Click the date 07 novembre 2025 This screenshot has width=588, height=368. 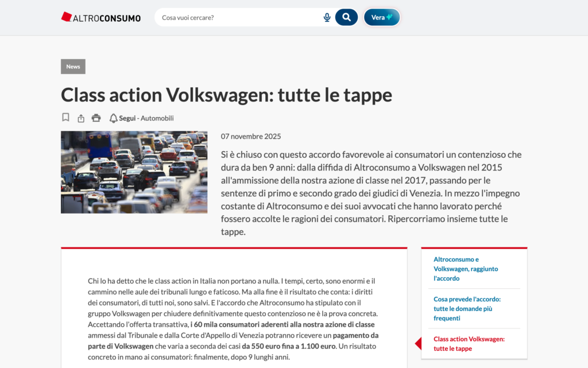[251, 137]
